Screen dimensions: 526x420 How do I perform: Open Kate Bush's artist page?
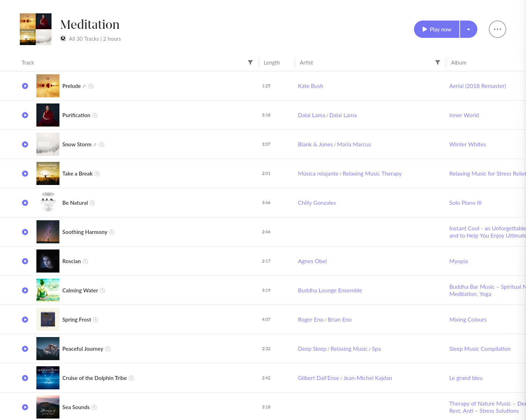coord(311,86)
